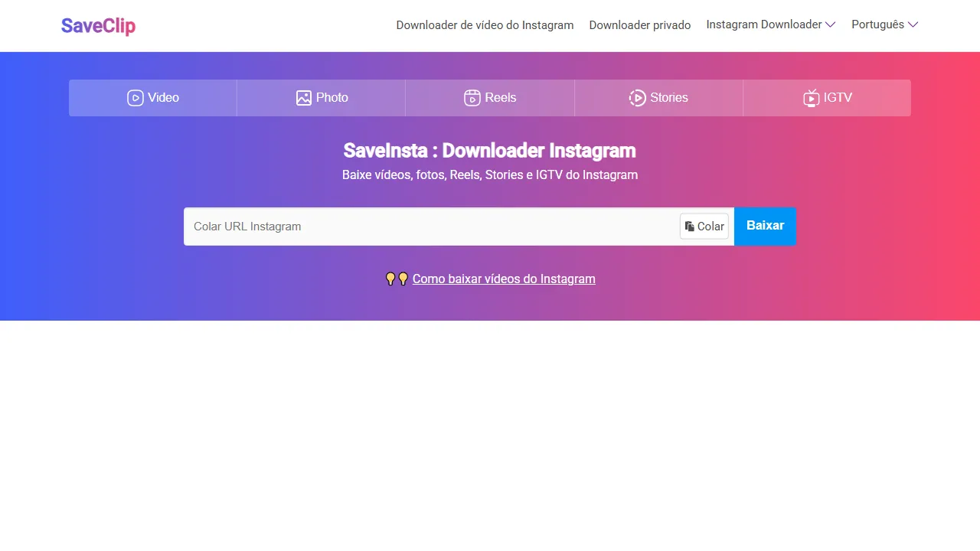Click inside the Colar URL Instagram field
Viewport: 980px width, 551px height.
(429, 226)
